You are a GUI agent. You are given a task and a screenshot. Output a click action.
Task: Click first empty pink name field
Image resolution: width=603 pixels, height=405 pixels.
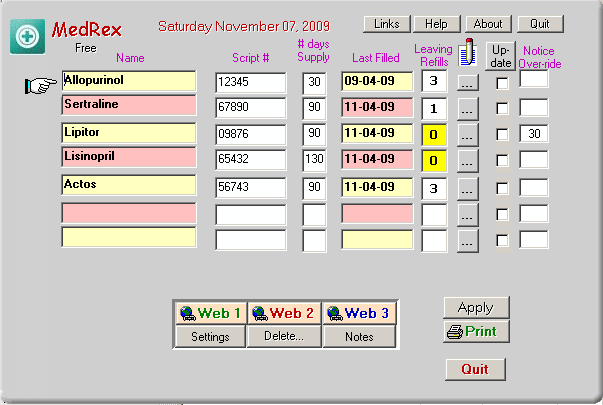[129, 213]
